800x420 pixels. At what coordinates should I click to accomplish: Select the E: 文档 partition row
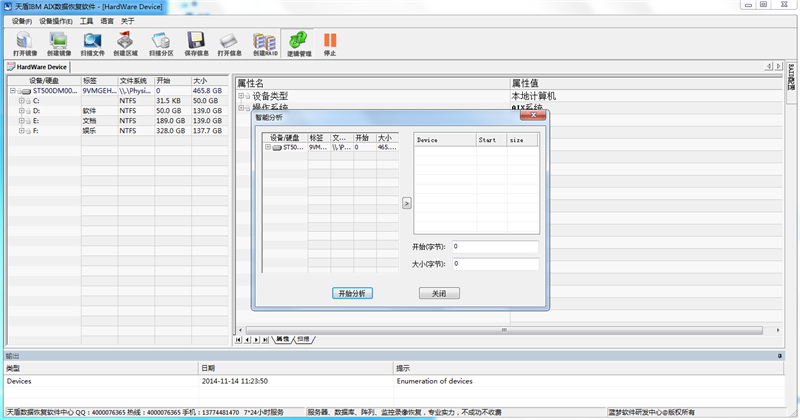[118, 121]
